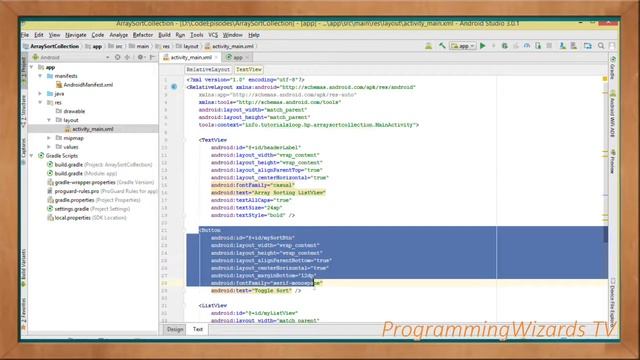Select settings.gradle in Gradle Scripts
Image resolution: width=640 pixels, height=360 pixels.
(89, 209)
